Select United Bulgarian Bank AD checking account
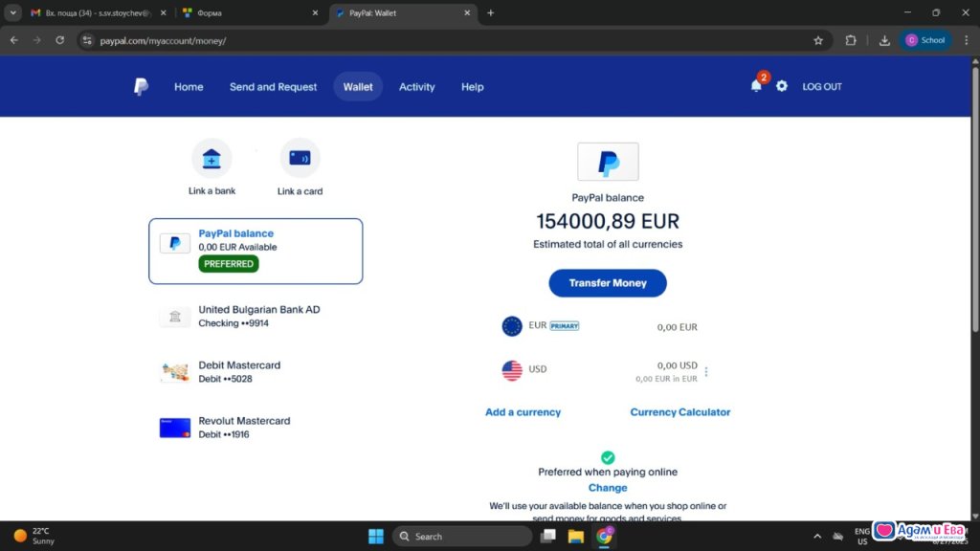Screen dimensions: 980x551 click(256, 316)
